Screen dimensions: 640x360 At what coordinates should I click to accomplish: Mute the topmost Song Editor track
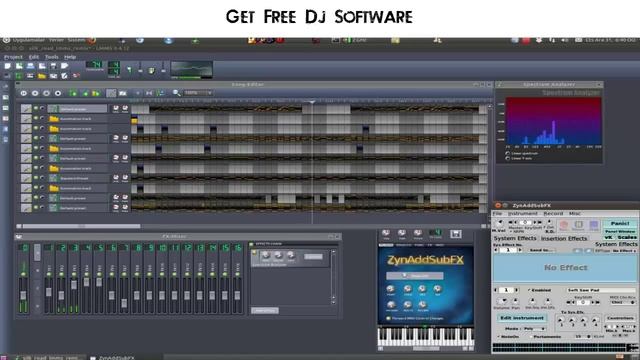coord(36,109)
